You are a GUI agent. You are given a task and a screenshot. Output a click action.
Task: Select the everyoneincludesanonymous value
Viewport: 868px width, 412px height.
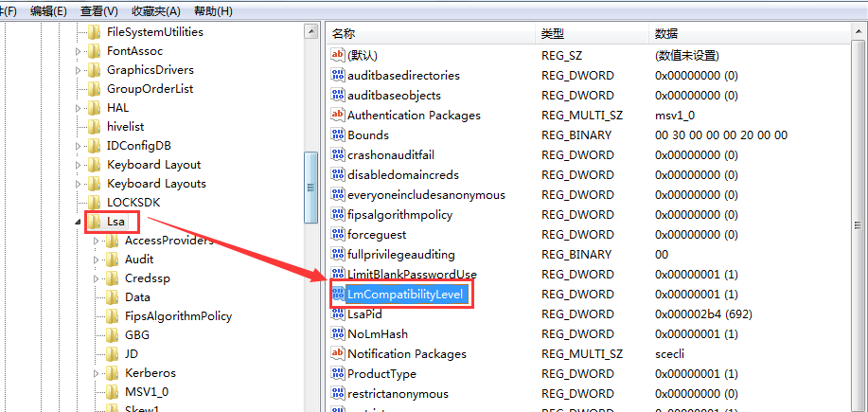point(426,194)
